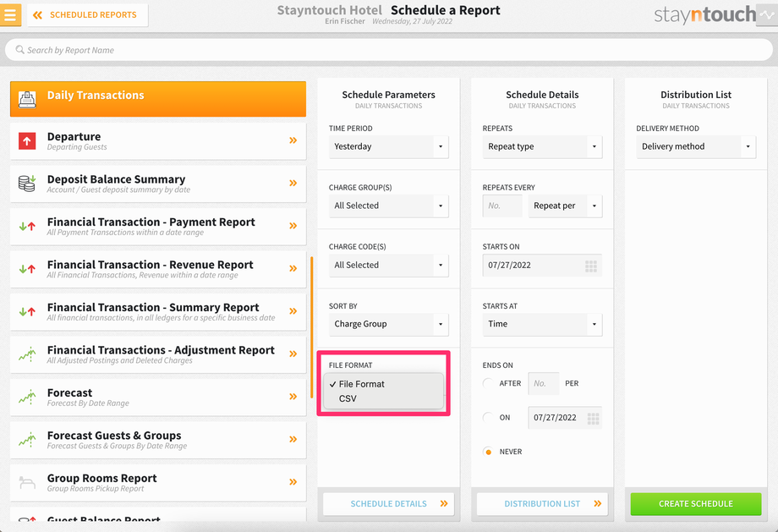
Task: Open the Sort By dropdown showing Charge Group
Action: pos(388,324)
